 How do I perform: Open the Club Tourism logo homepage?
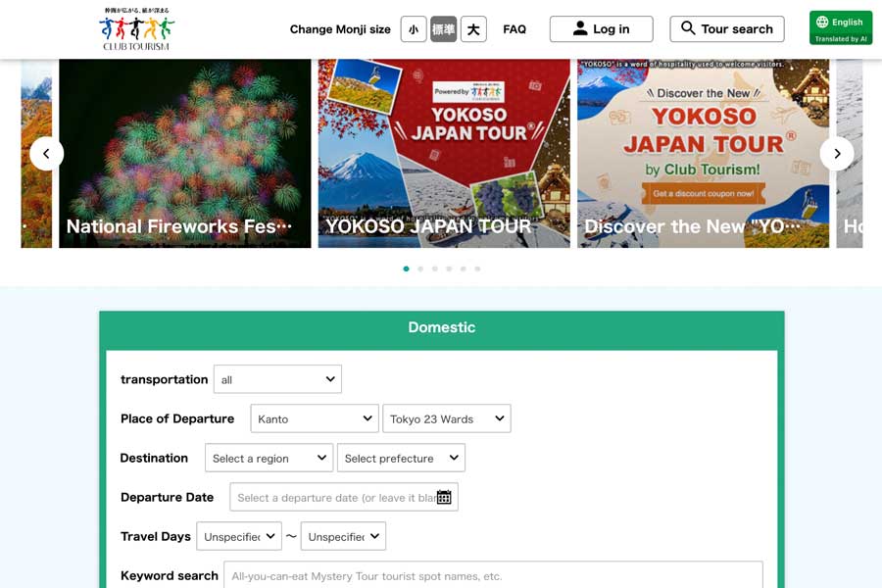pos(136,28)
